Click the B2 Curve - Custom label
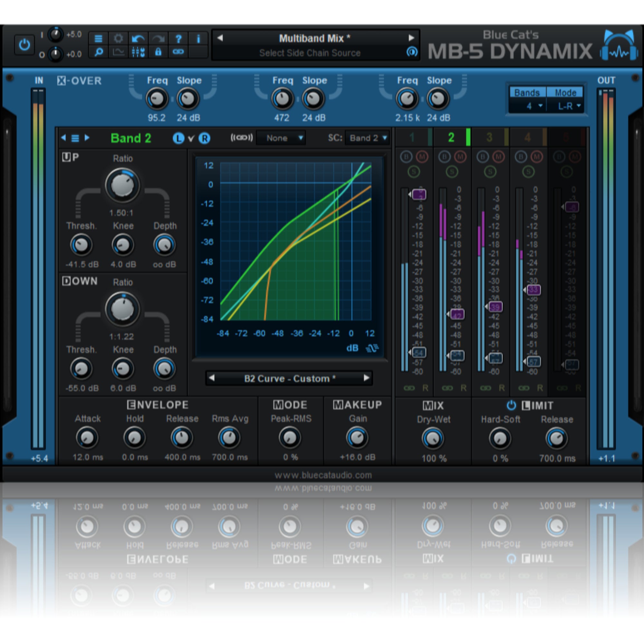The image size is (644, 644). 289,379
